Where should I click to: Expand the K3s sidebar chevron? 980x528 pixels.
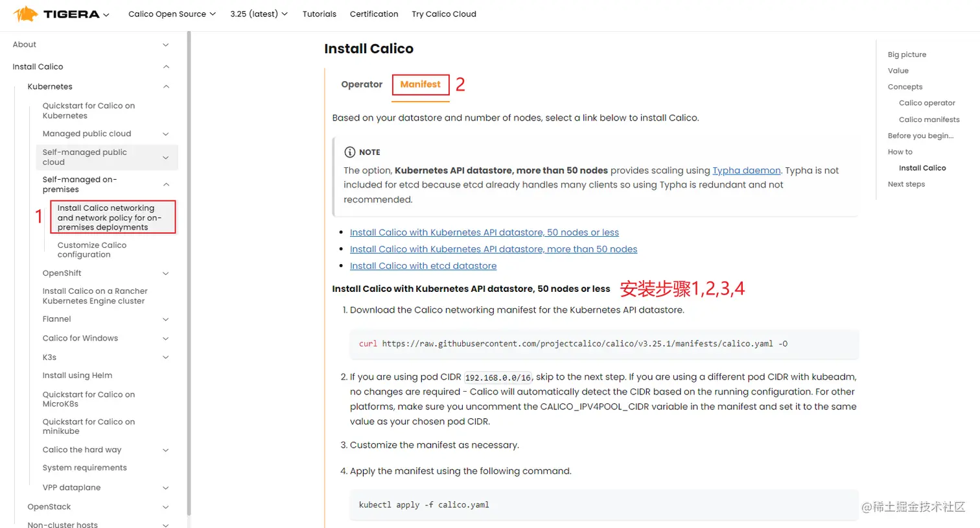pos(166,357)
